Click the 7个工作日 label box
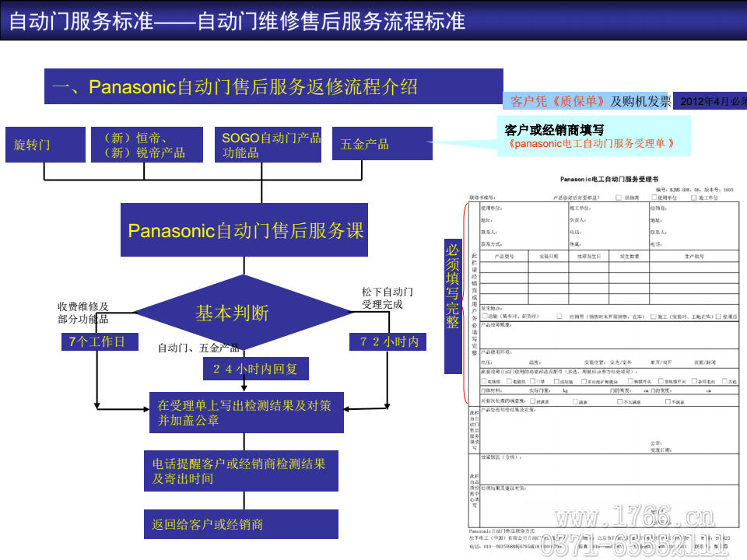This screenshot has height=560, width=747. 99,341
